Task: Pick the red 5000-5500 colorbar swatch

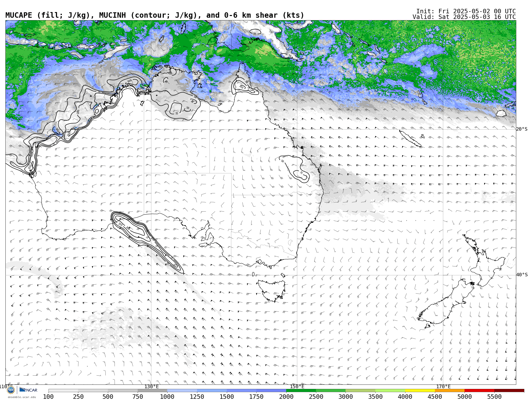Action: click(479, 391)
